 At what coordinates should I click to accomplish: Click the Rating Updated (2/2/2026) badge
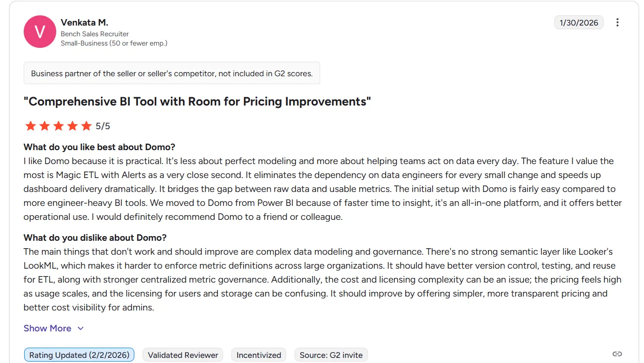[x=79, y=355]
